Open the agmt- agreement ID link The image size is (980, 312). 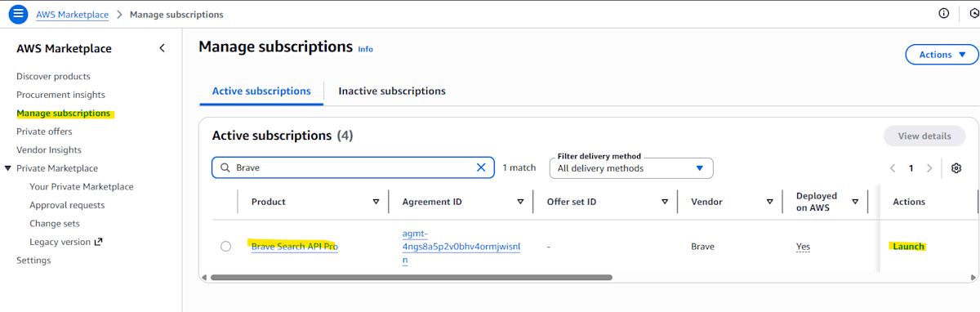[x=461, y=247]
